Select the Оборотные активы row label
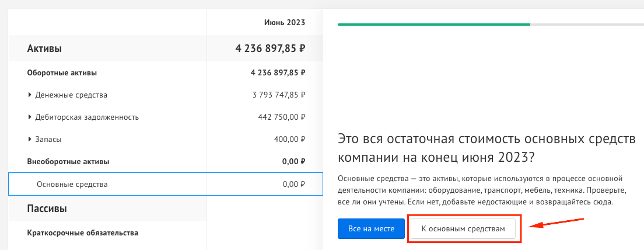This screenshot has width=644, height=250. click(x=62, y=73)
